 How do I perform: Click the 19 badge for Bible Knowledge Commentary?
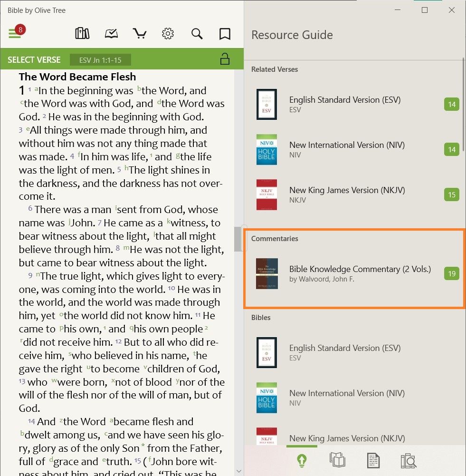pos(451,273)
